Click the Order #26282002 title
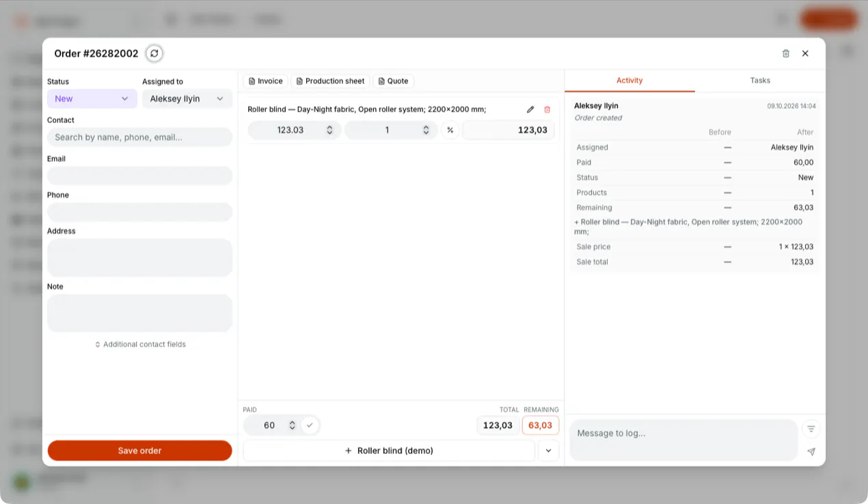Screen dimensions: 868x504 click(96, 53)
